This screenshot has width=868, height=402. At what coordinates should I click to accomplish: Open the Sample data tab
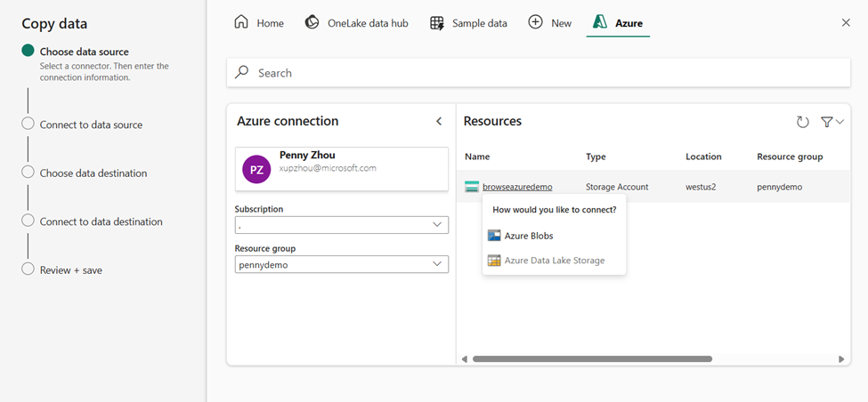point(468,23)
